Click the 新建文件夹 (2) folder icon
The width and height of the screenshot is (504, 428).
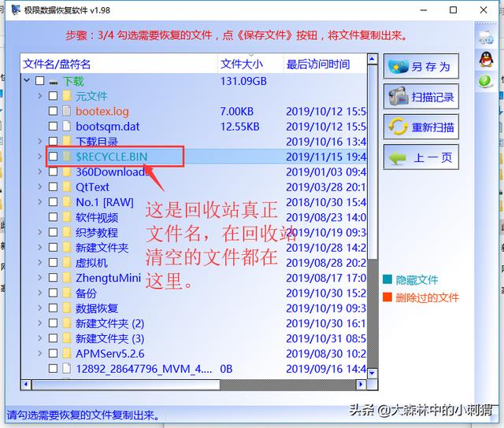pyautogui.click(x=66, y=323)
